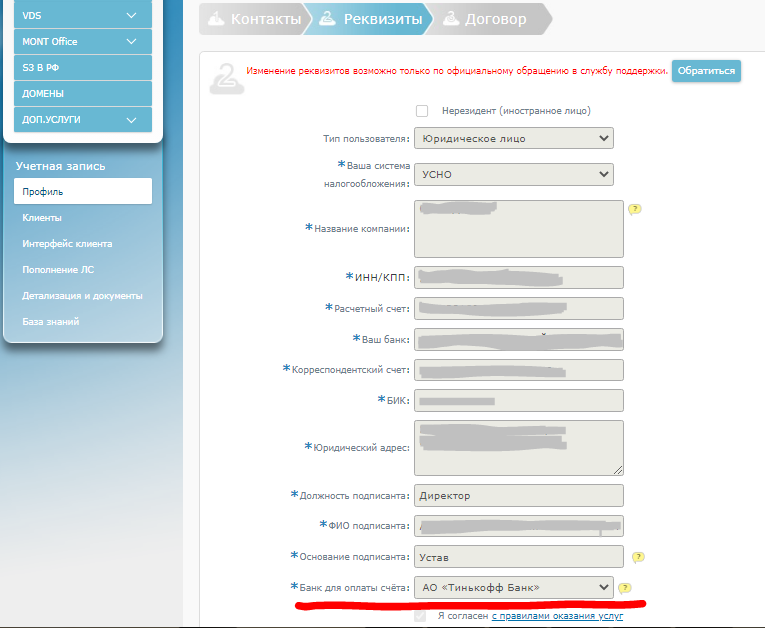Open Детализация и документы menu item
The width and height of the screenshot is (765, 628).
[82, 296]
